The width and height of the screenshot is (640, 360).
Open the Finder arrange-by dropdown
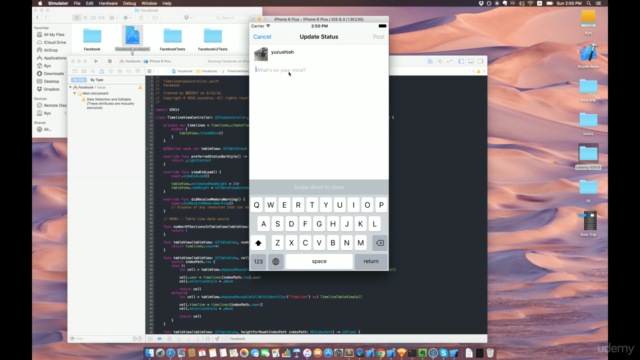point(113,18)
